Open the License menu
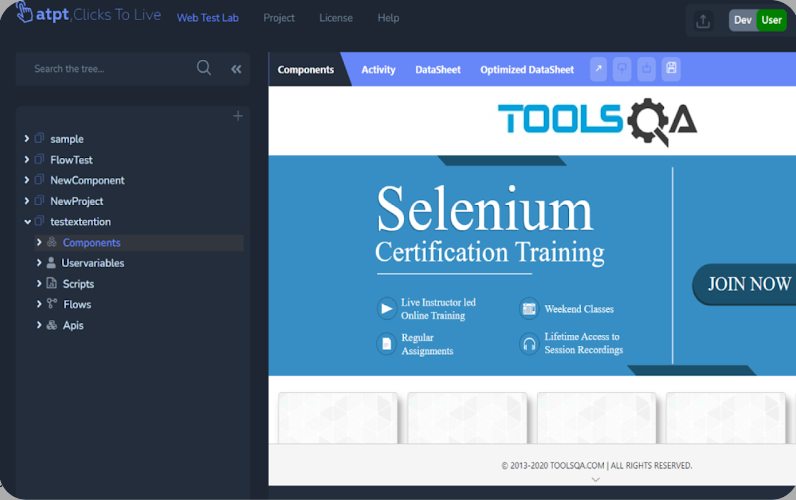 (x=336, y=18)
